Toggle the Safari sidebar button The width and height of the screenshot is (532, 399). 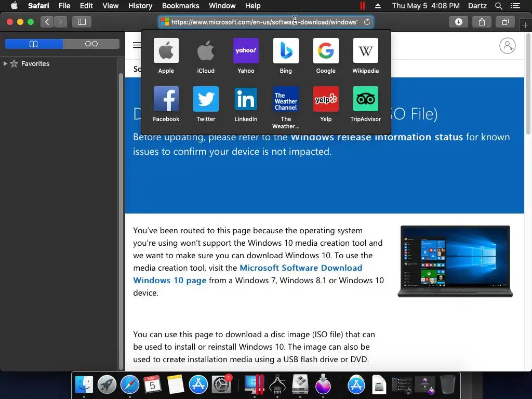(x=82, y=22)
